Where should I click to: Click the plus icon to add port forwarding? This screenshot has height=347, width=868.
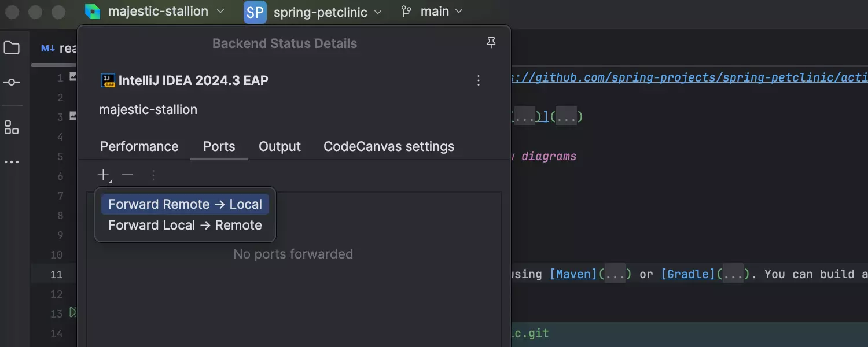(x=103, y=175)
